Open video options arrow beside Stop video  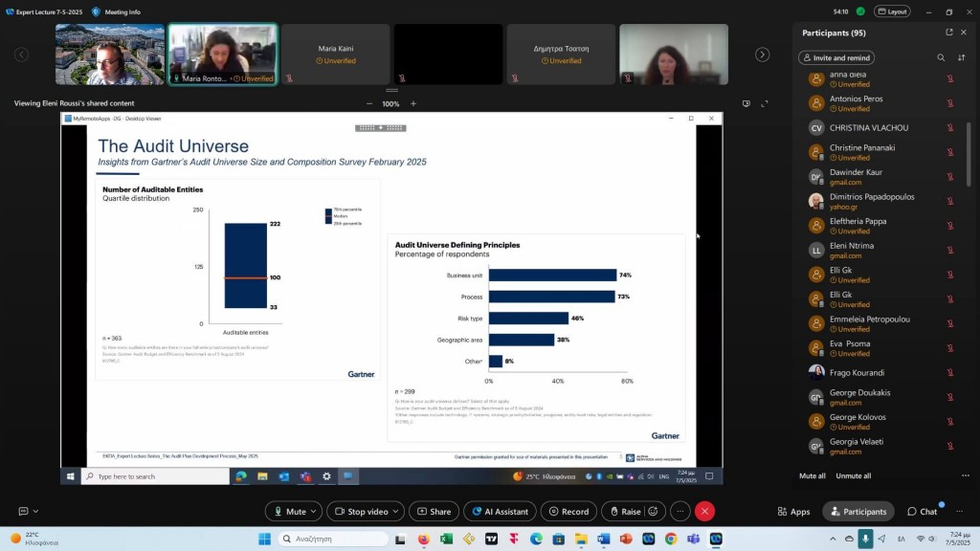click(395, 512)
